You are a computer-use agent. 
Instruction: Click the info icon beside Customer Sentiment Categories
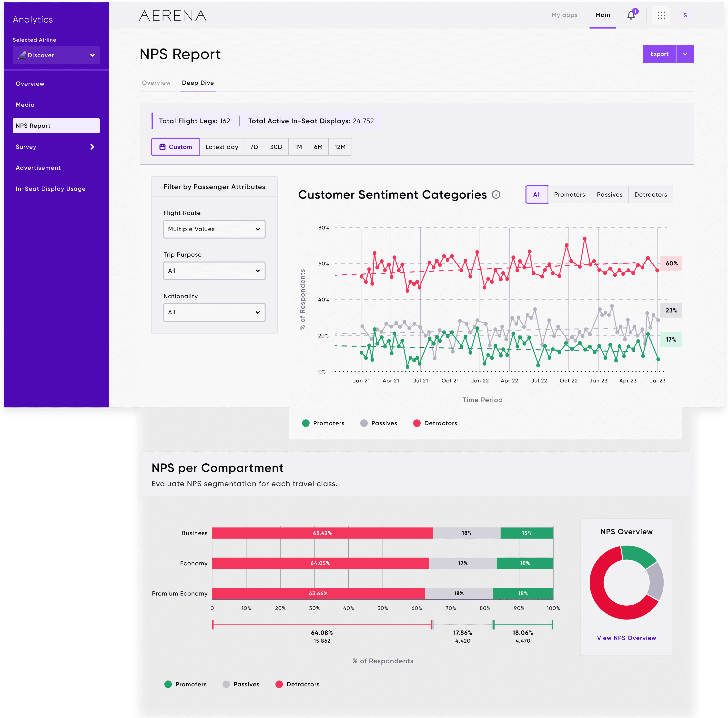496,195
